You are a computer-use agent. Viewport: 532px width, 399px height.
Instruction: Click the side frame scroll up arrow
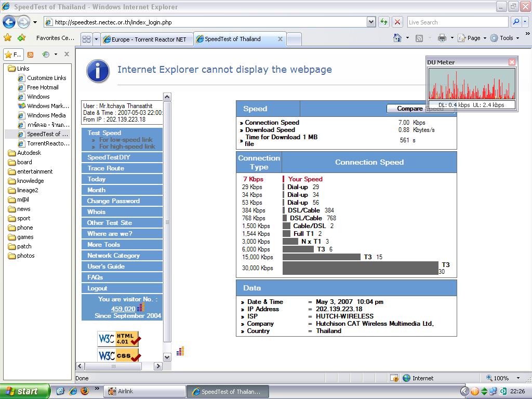pyautogui.click(x=167, y=97)
